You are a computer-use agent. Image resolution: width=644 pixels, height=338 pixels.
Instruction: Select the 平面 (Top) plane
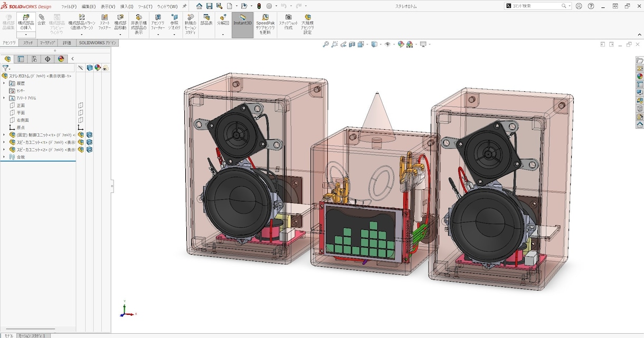21,113
